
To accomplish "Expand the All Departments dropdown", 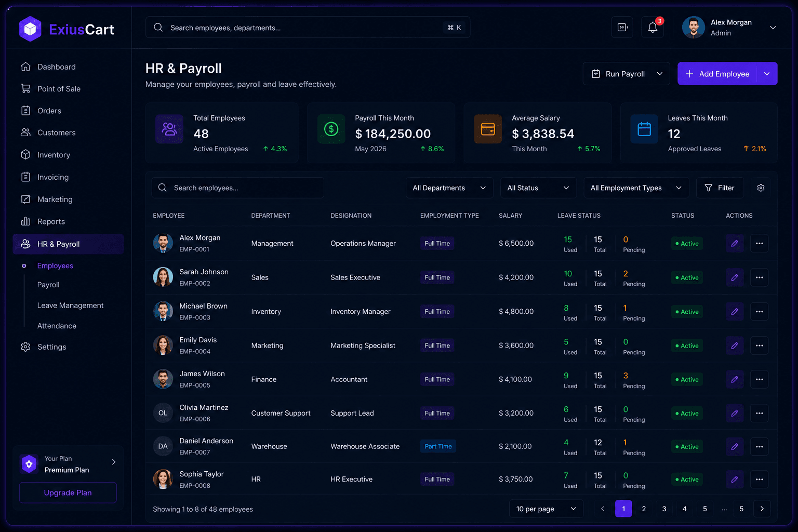I will 449,188.
